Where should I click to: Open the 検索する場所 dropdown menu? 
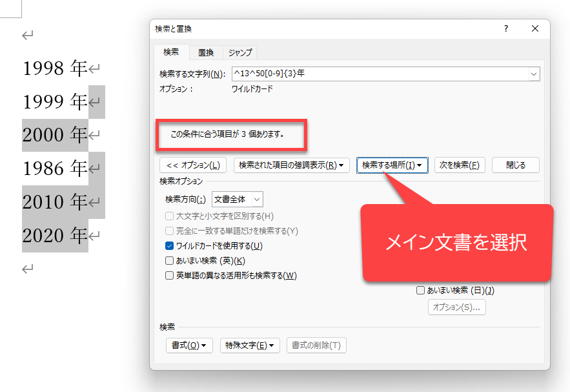click(392, 165)
